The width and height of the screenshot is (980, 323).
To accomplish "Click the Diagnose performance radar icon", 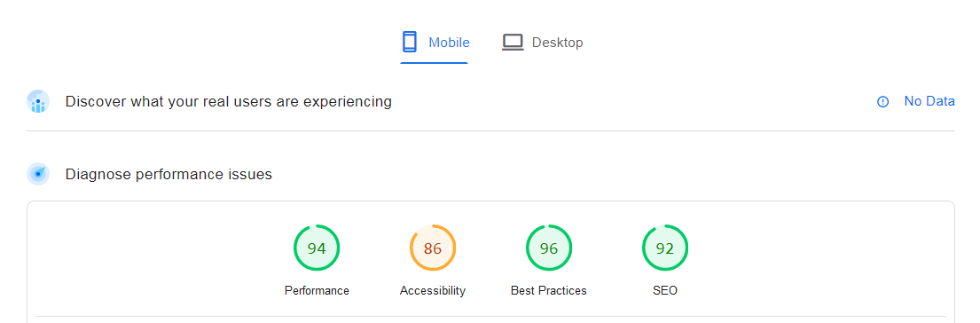I will pos(38,174).
